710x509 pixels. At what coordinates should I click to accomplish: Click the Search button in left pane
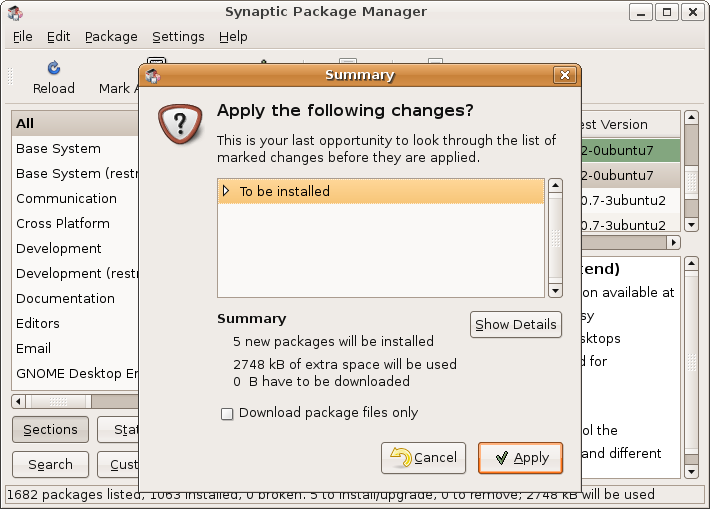50,464
